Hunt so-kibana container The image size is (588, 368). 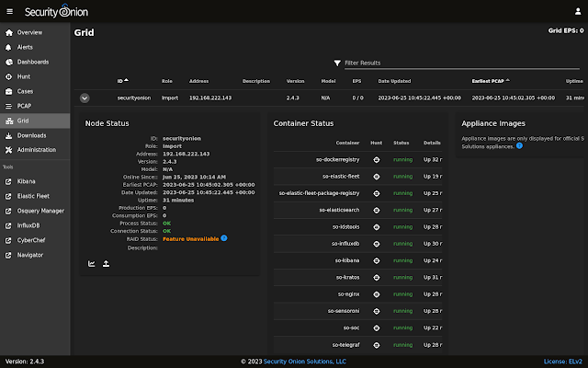coord(377,260)
